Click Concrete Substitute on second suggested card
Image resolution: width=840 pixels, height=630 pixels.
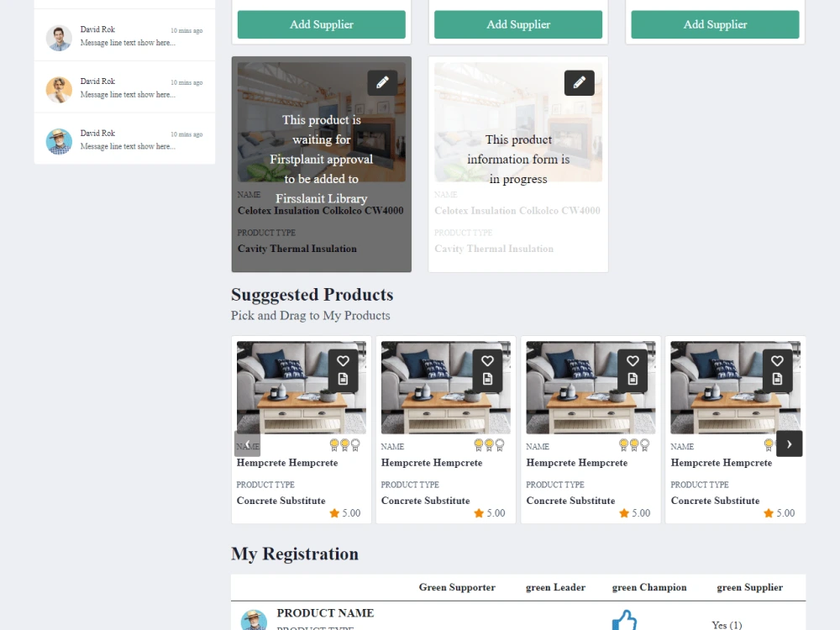(425, 501)
